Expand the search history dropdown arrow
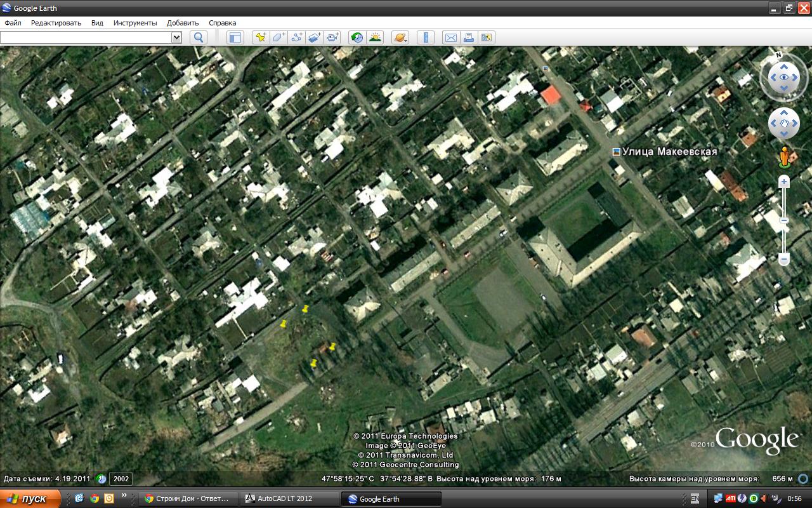The height and width of the screenshot is (508, 812). coord(176,37)
